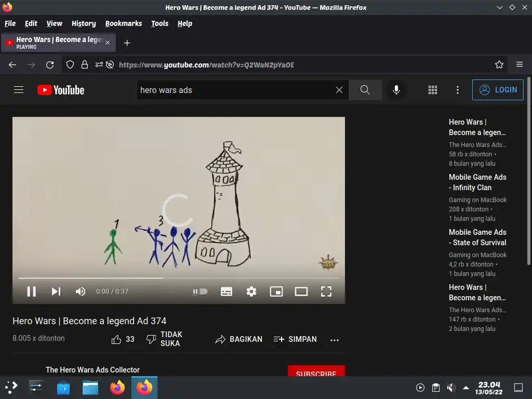This screenshot has width=532, height=399.
Task: Enter fullscreen mode
Action: click(326, 291)
